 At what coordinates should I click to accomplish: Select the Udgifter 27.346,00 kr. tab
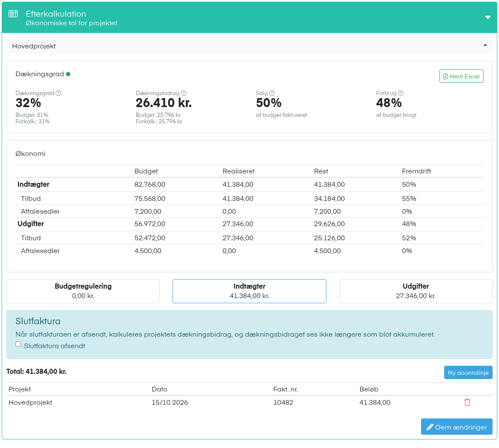tap(415, 291)
